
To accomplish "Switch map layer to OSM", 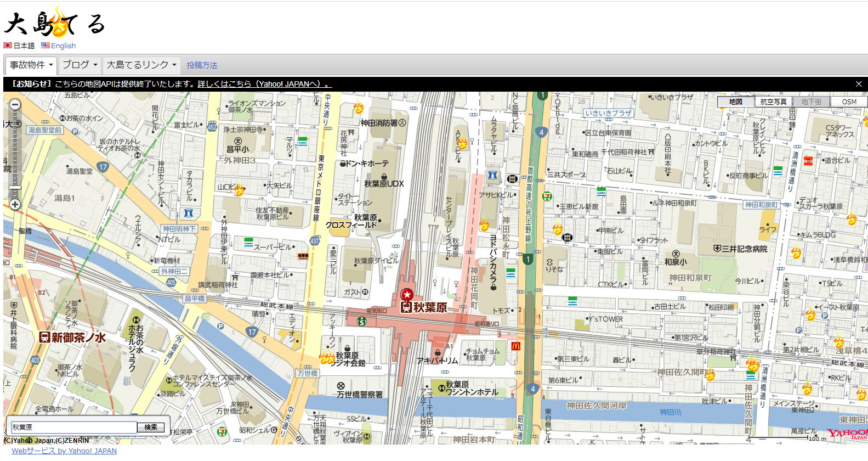I will [x=849, y=102].
